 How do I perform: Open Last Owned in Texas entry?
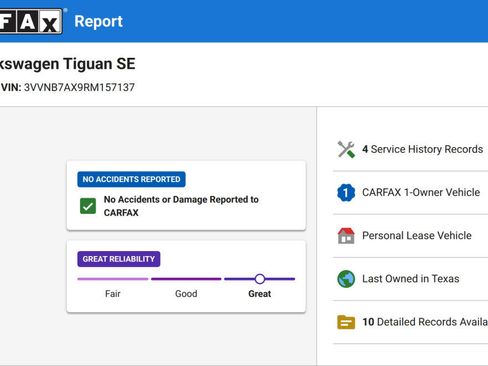point(411,279)
